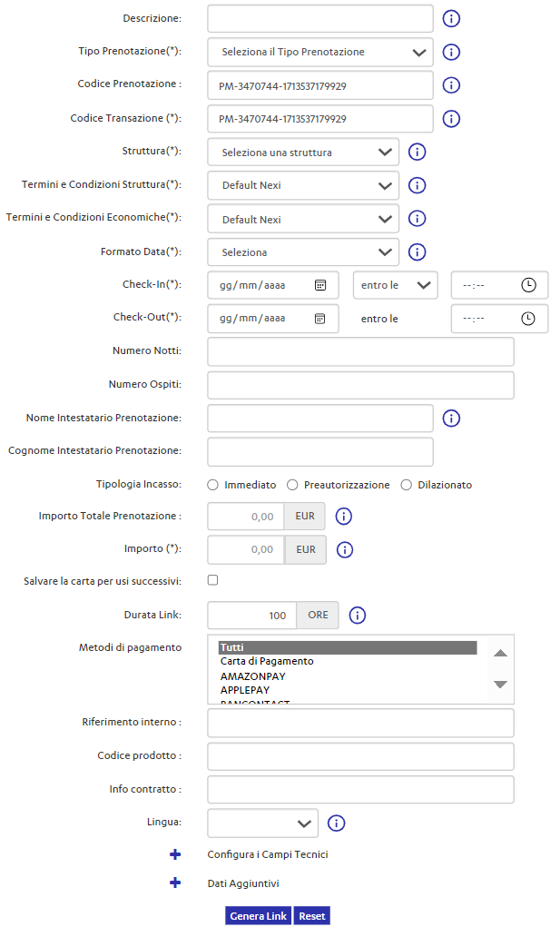
Task: Click Check-In date field gg/mm/aaaa
Action: pyautogui.click(x=273, y=286)
